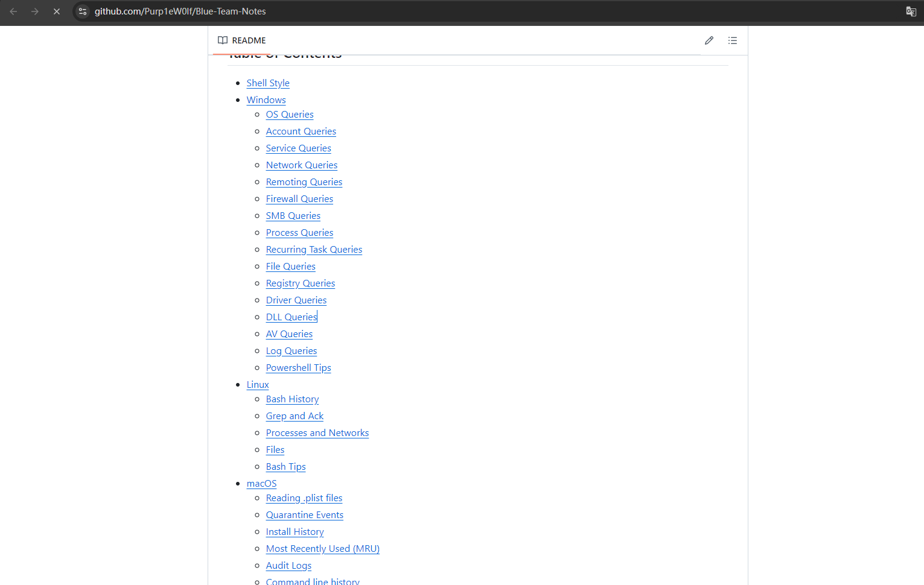
Task: Open Network Queries link
Action: point(302,165)
